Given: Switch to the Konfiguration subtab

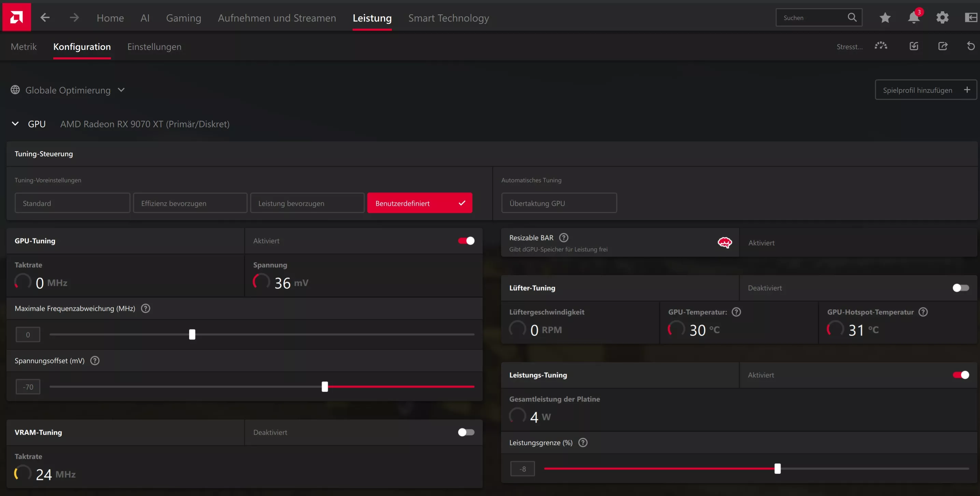Looking at the screenshot, I should [x=82, y=46].
